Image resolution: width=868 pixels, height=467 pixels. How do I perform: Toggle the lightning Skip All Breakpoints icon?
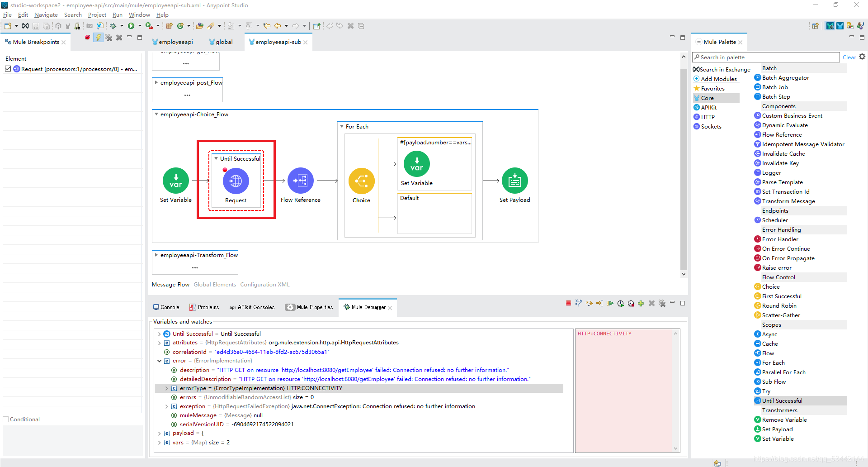click(98, 38)
